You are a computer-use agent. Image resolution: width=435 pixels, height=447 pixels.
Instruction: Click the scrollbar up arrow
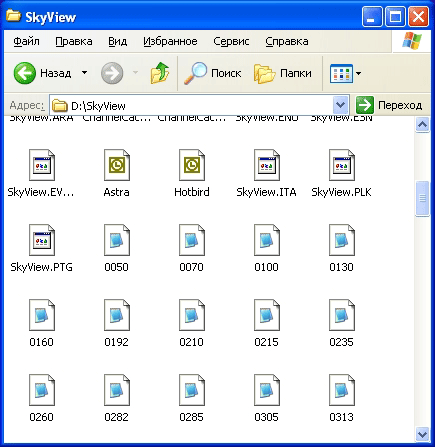[x=422, y=125]
